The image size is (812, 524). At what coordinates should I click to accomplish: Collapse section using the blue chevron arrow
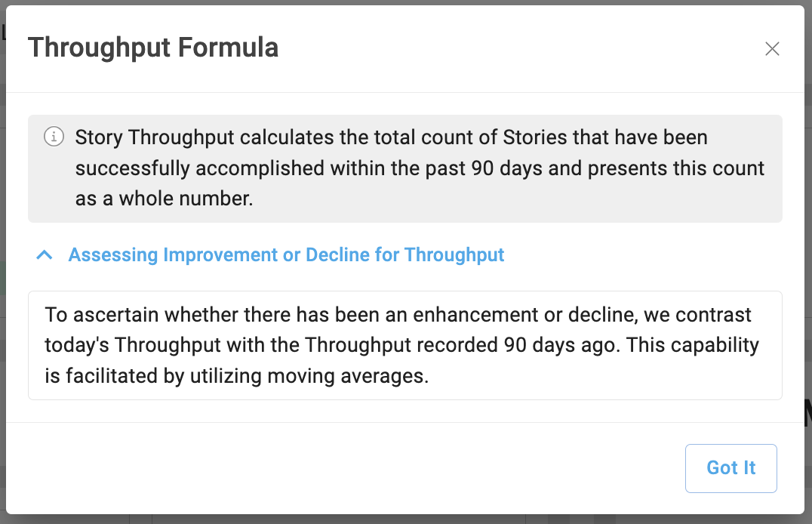click(45, 255)
